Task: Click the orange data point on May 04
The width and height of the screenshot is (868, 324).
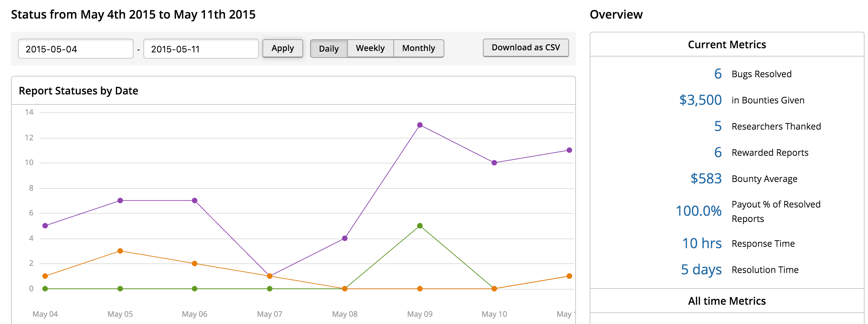Action: (x=45, y=276)
